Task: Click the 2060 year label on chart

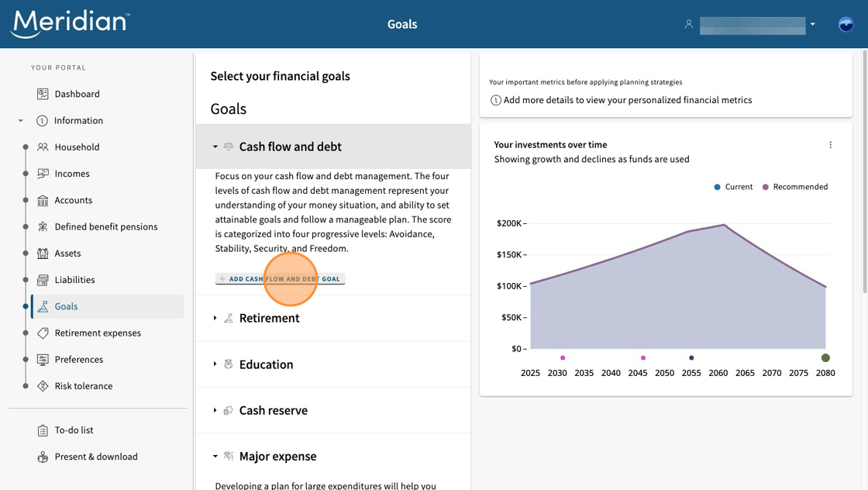Action: pyautogui.click(x=718, y=373)
